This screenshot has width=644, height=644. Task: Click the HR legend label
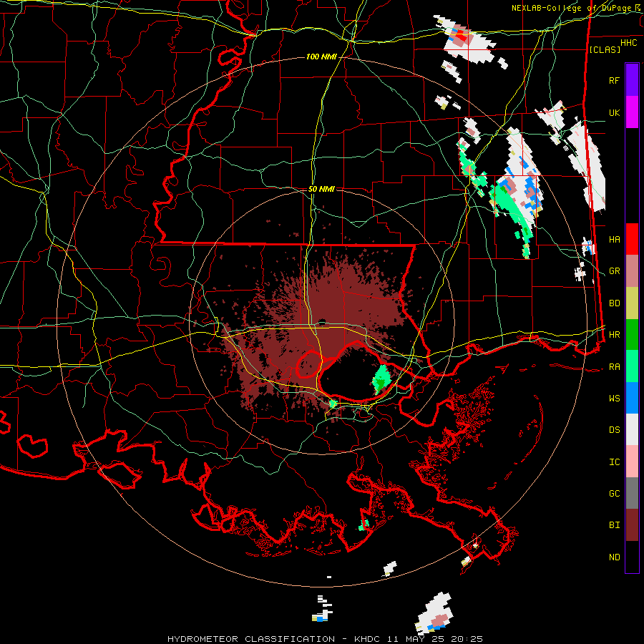614,335
